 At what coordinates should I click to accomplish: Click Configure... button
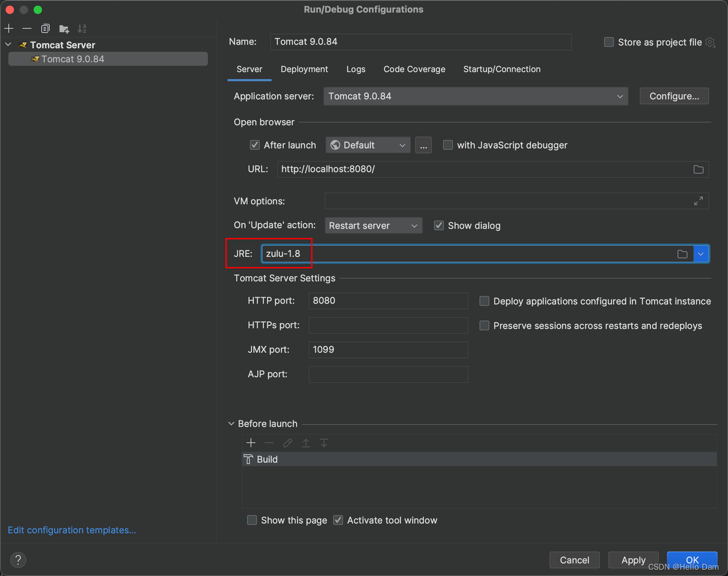click(675, 96)
